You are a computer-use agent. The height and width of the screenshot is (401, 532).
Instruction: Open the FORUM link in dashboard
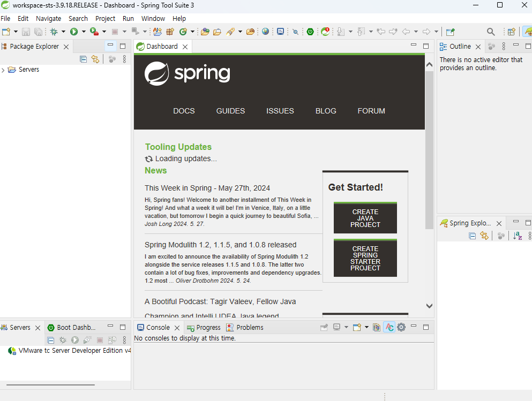371,111
